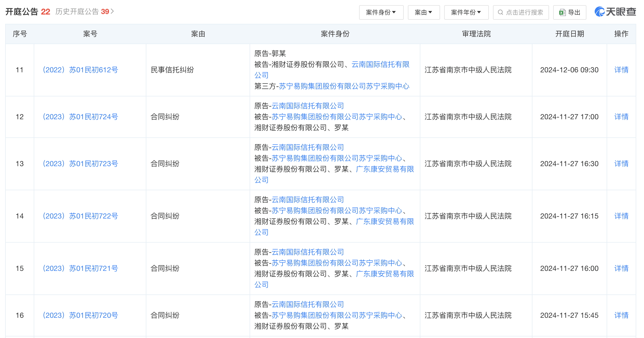Click the Excel export icon
The height and width of the screenshot is (338, 644).
point(562,12)
